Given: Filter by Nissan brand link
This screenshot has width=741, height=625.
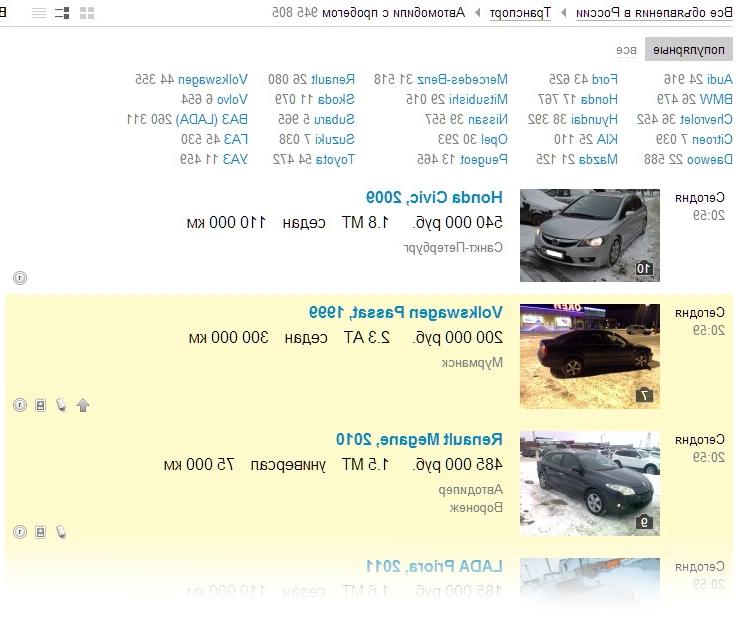Looking at the screenshot, I should (488, 120).
